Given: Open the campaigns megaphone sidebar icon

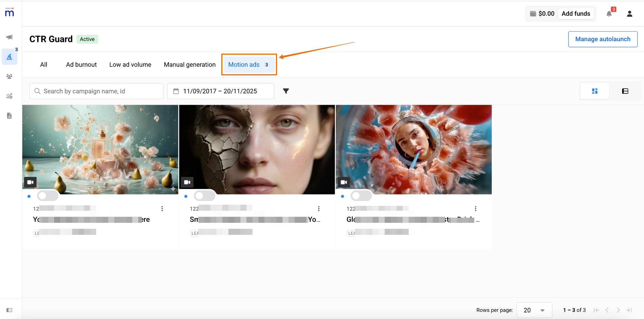Looking at the screenshot, I should [x=9, y=37].
